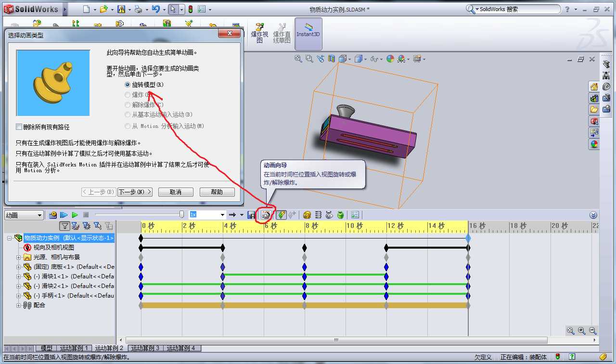Image resolution: width=616 pixels, height=364 pixels.
Task: Click 取消 to cancel the wizard
Action: click(176, 192)
